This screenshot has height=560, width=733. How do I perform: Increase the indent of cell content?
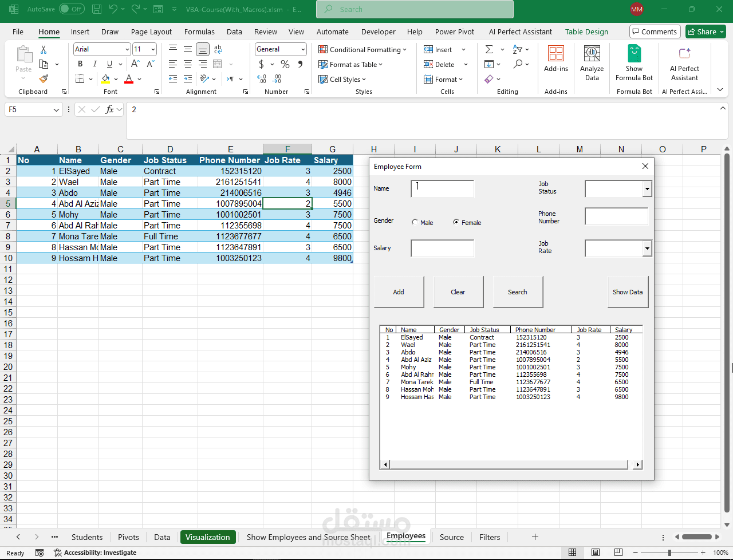click(x=188, y=79)
